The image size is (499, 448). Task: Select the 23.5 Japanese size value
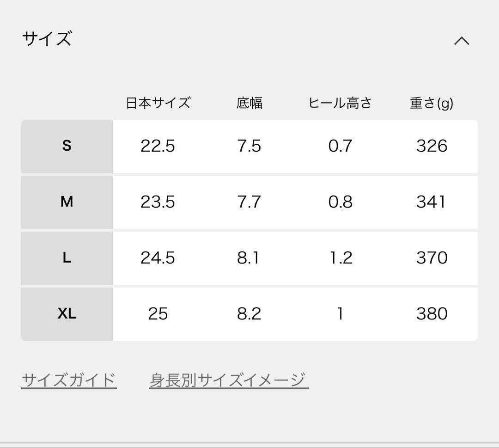(x=158, y=202)
